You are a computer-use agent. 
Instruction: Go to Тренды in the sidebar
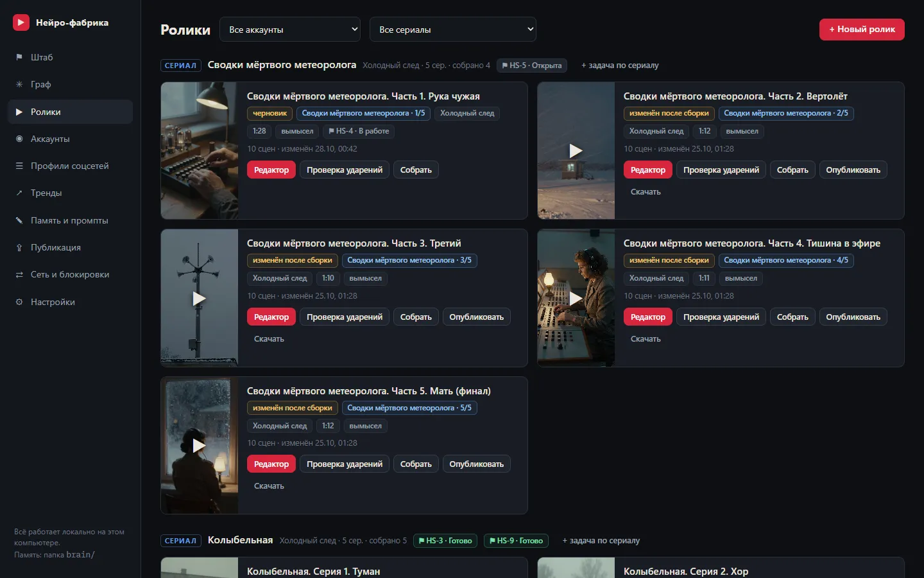pos(70,193)
